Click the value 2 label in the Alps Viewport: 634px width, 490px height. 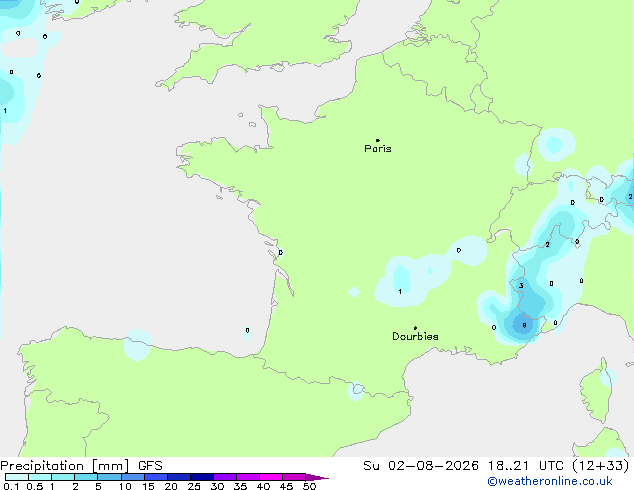tap(547, 245)
